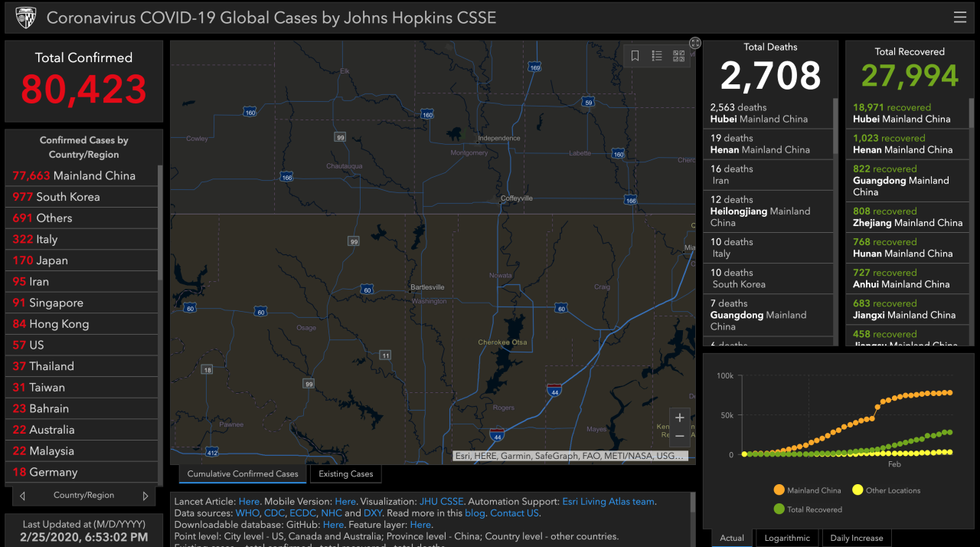Open the Feature layer Here link

[x=420, y=525]
